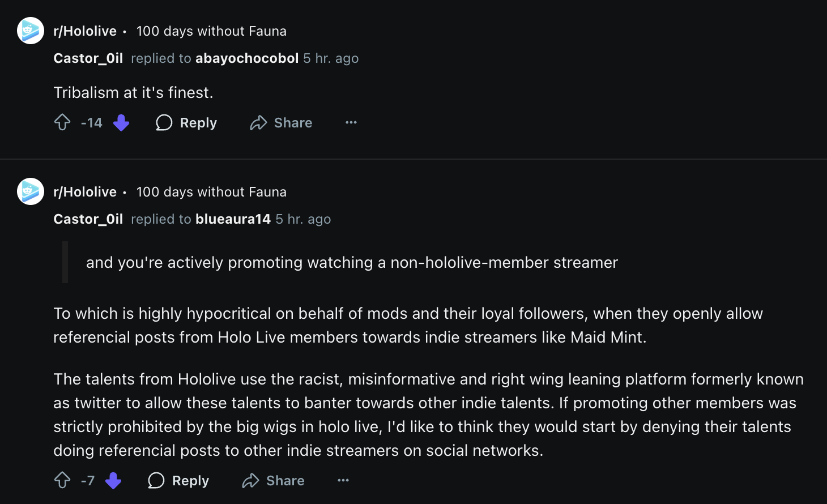Open "100 days without Fauna" post in second comment
The width and height of the screenshot is (827, 504).
point(211,192)
